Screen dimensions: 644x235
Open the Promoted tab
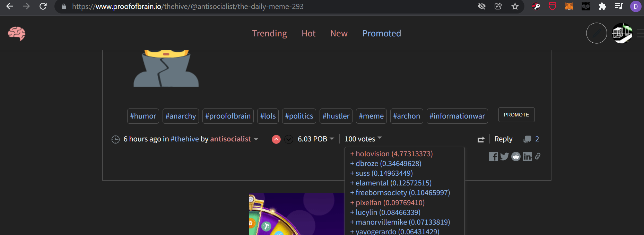click(x=382, y=33)
